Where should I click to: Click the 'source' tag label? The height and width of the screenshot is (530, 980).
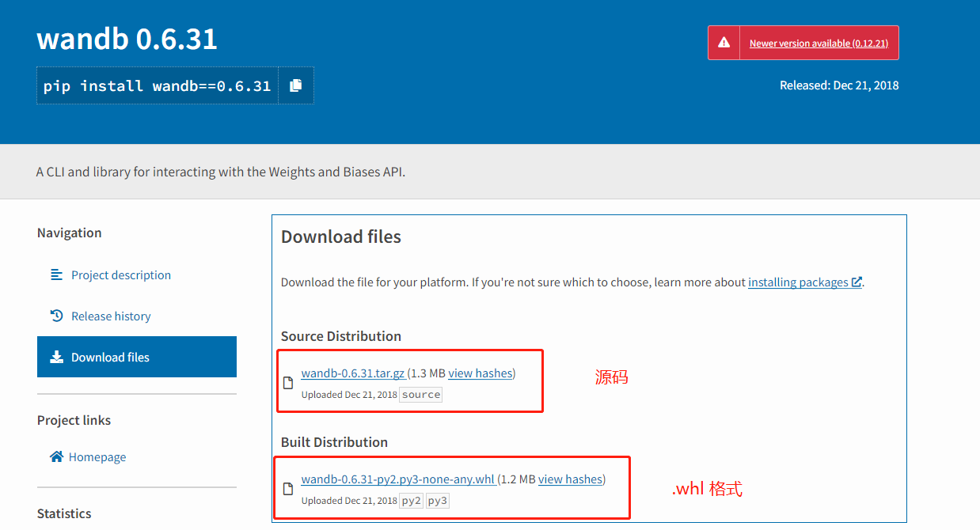click(421, 394)
